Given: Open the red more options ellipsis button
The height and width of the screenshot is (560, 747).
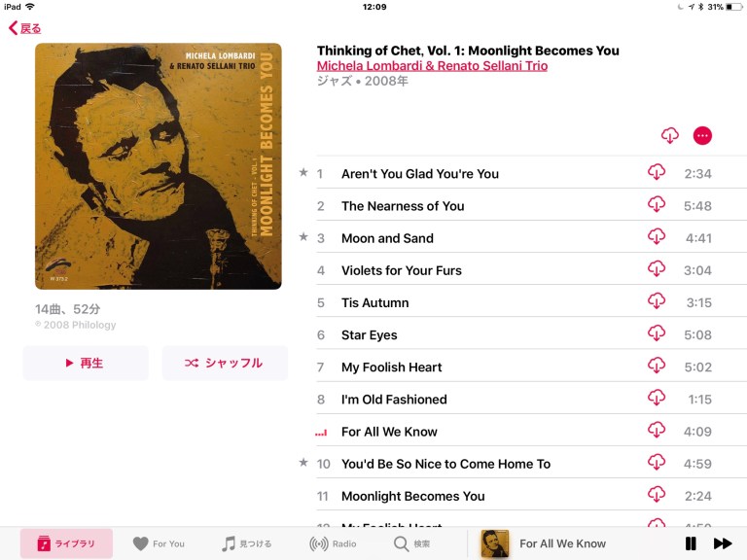Looking at the screenshot, I should pyautogui.click(x=702, y=136).
